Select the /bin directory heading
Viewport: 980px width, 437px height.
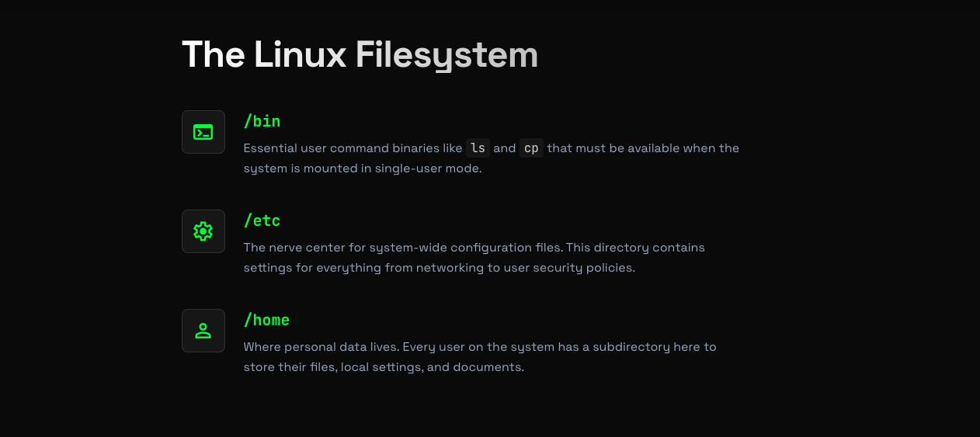(262, 121)
